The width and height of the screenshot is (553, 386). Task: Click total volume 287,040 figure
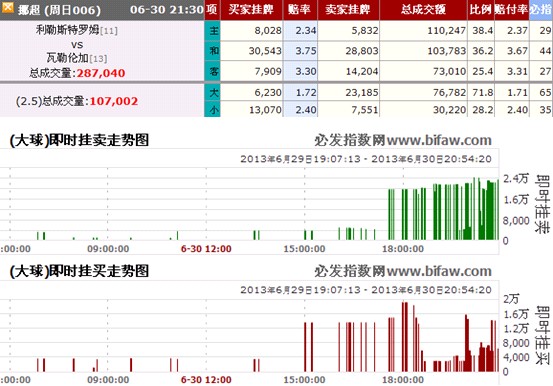101,73
